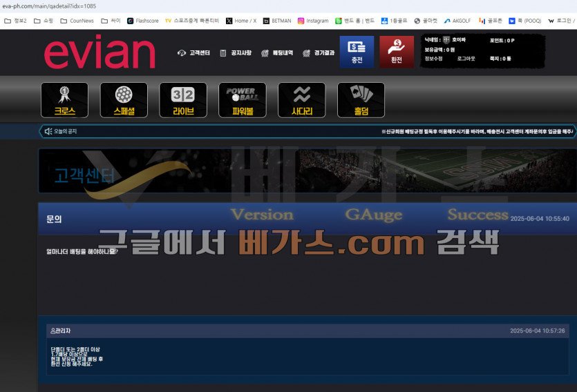This screenshot has width=577, height=392.
Task: Select the 스페셜 game icon
Action: [124, 100]
